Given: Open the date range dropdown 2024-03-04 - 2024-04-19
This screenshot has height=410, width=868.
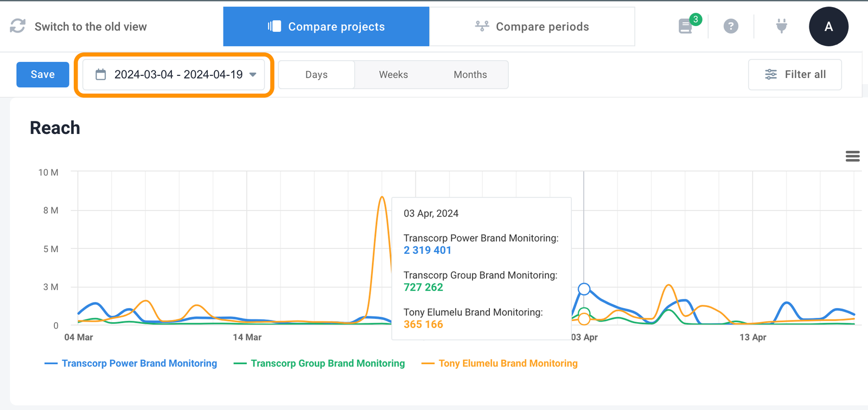Looking at the screenshot, I should pyautogui.click(x=174, y=74).
